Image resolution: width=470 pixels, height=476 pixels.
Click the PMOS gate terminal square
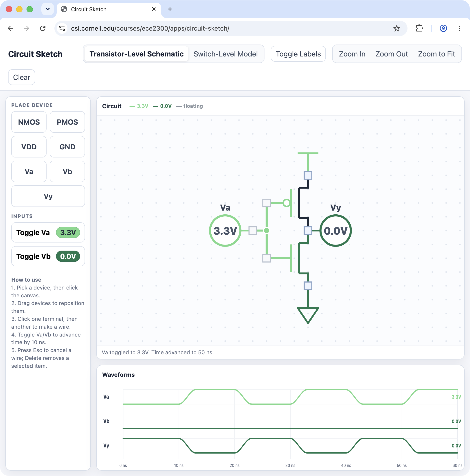click(266, 203)
